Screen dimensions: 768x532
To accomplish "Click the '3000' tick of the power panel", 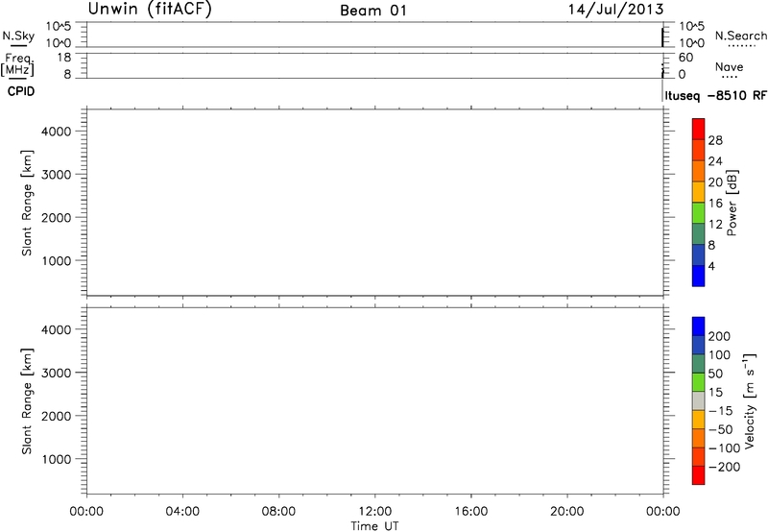I will click(57, 175).
